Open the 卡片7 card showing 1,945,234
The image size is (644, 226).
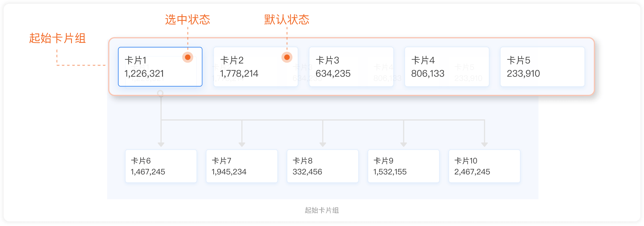pos(242,166)
